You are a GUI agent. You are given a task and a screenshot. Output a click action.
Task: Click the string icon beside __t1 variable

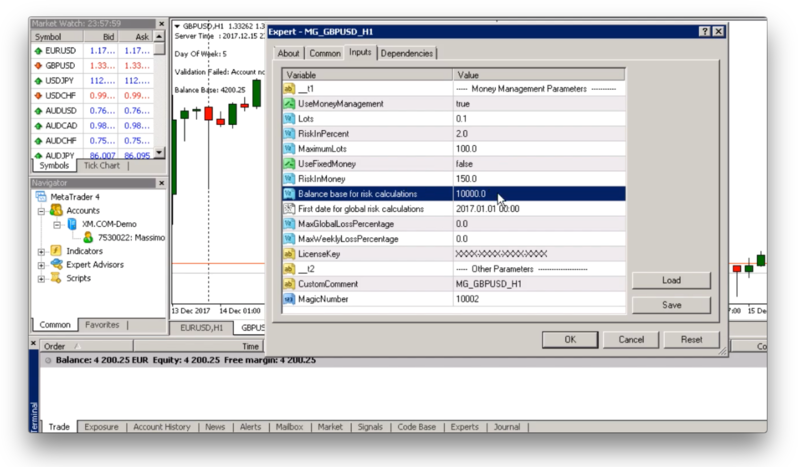click(289, 89)
